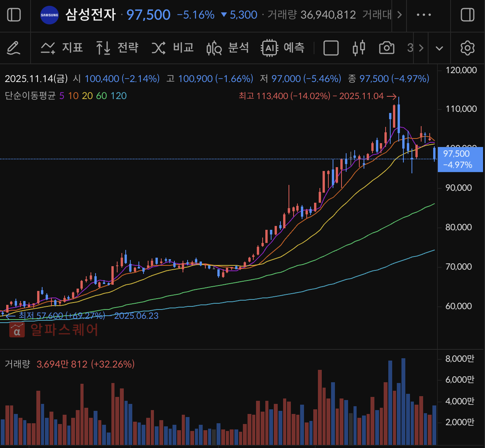Click the 97,500 current price tag on axis
The height and width of the screenshot is (448, 485).
[x=460, y=159]
